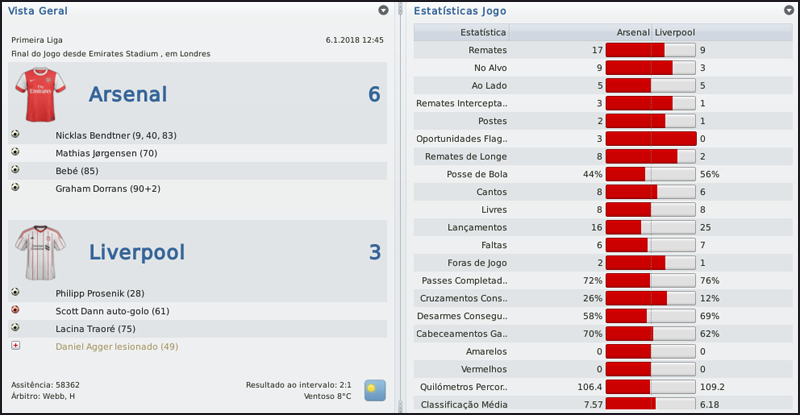The height and width of the screenshot is (415, 800).
Task: Open the Estatísticas Jogo panel dropdown arrow
Action: (787, 10)
